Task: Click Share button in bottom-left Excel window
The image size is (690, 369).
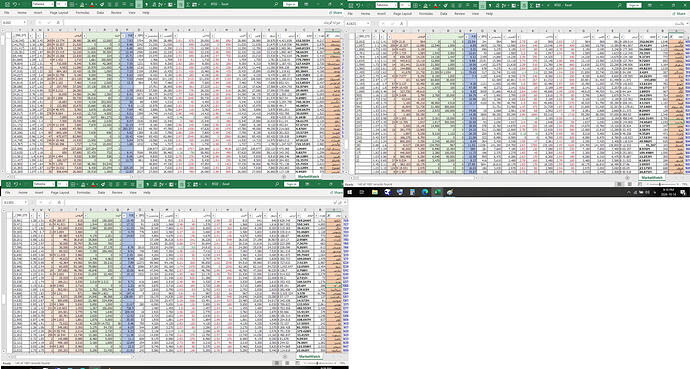Action: (337, 193)
